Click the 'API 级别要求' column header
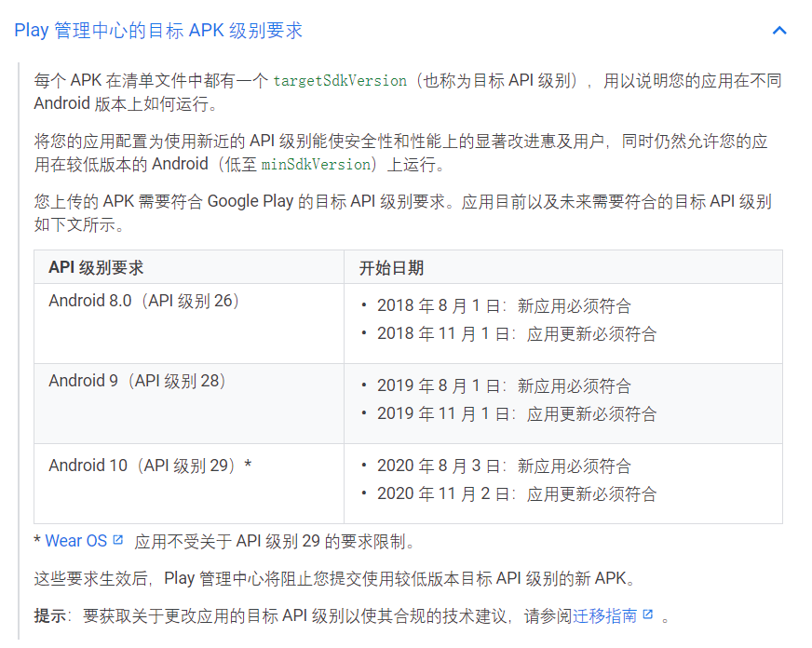This screenshot has width=812, height=648. pyautogui.click(x=96, y=267)
